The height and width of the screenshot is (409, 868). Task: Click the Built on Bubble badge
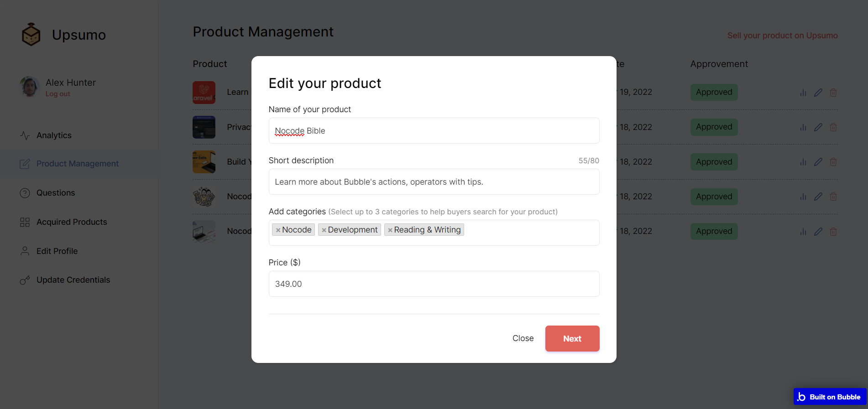830,397
